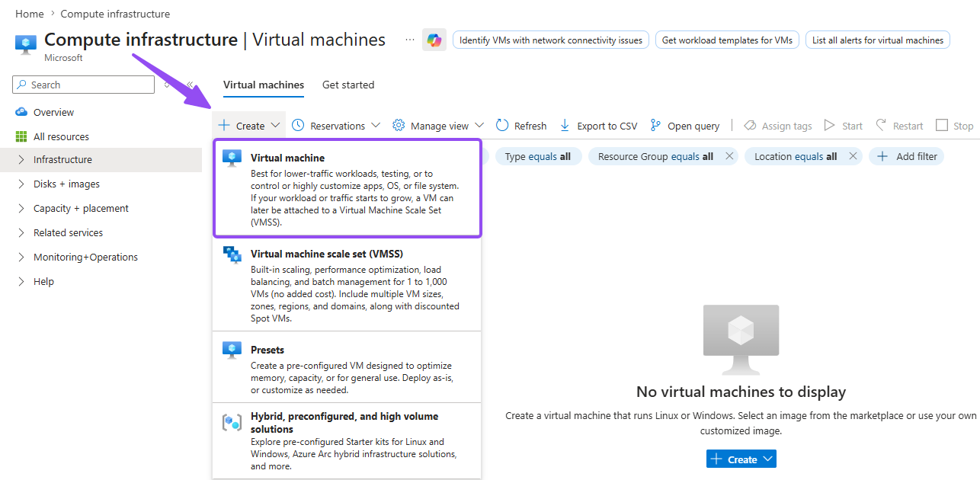980x480 pixels.
Task: Click the Open query label
Action: point(693,126)
